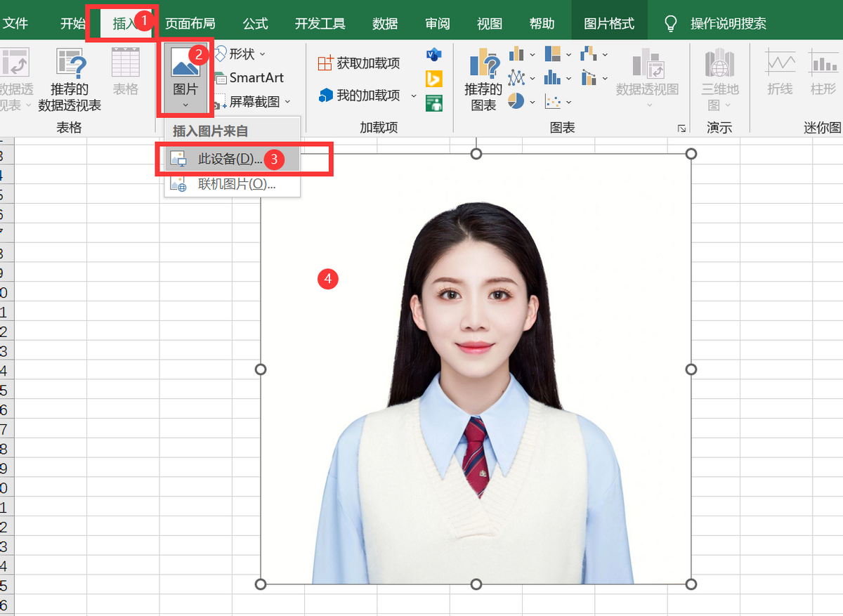Open the Charts group dialog launcher
Screen dimensions: 843x616
pyautogui.click(x=681, y=129)
